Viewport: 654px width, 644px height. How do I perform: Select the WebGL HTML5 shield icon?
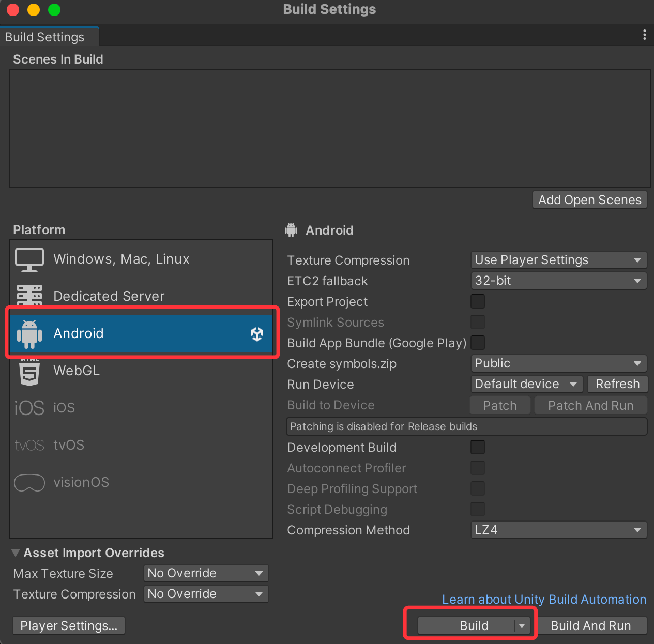(x=29, y=371)
